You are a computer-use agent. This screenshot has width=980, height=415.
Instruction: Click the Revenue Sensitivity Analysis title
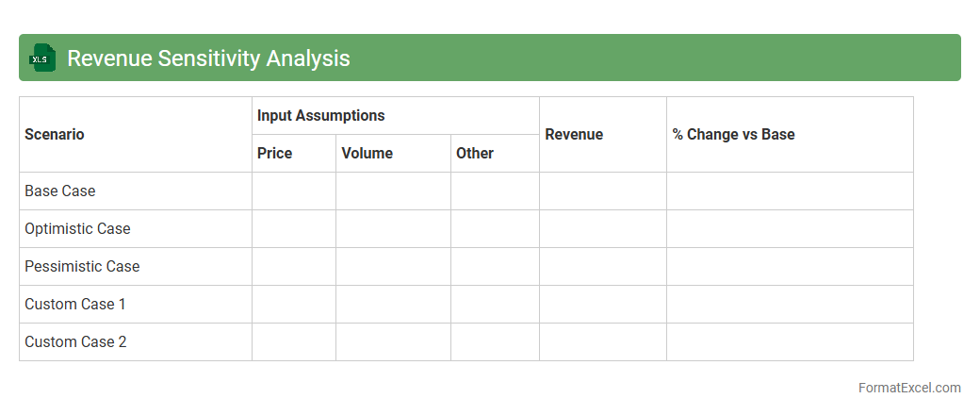pos(208,58)
